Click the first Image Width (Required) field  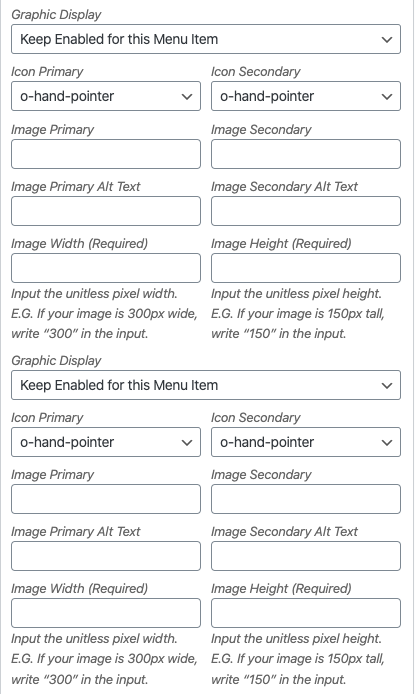pyautogui.click(x=106, y=268)
